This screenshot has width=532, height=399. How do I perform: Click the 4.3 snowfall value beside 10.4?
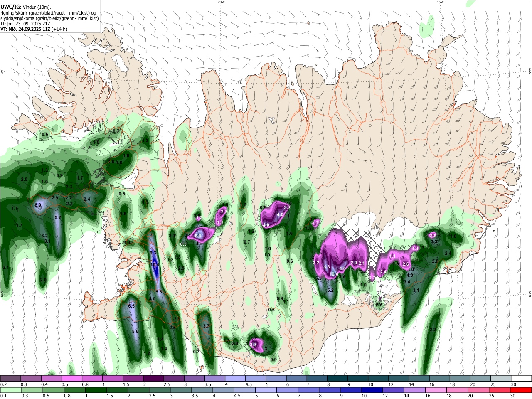point(327,267)
